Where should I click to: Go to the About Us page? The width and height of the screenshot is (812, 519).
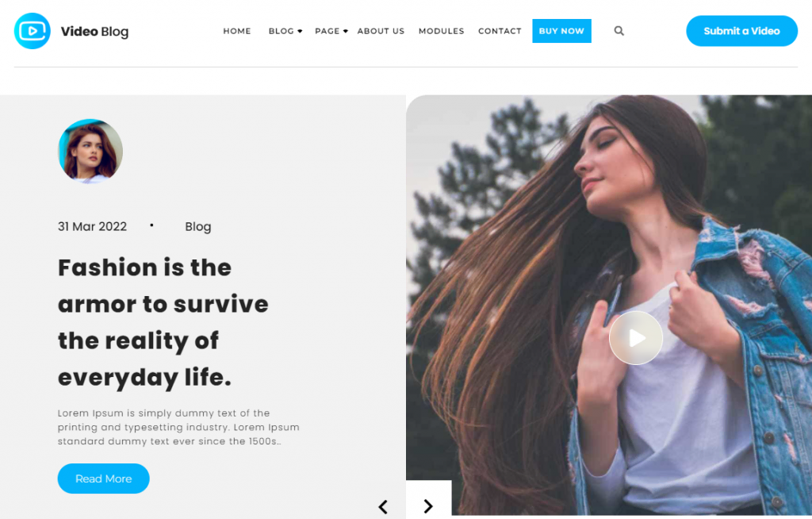pos(381,31)
